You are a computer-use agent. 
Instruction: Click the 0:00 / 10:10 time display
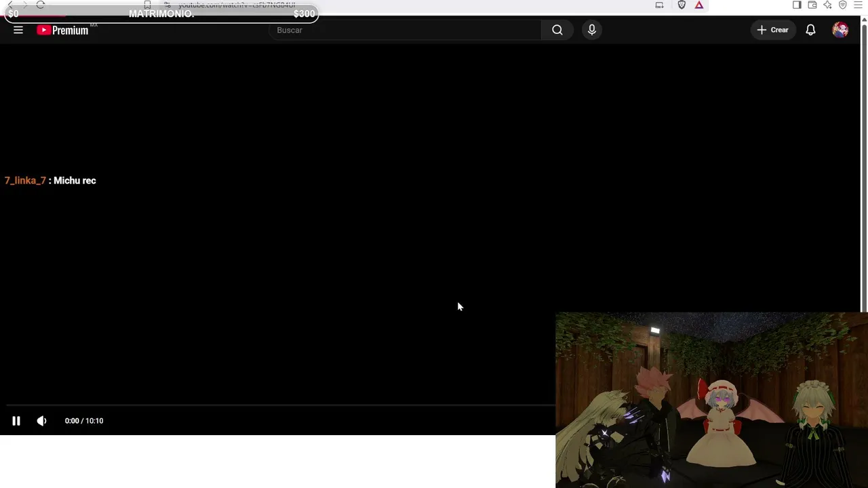tap(84, 421)
